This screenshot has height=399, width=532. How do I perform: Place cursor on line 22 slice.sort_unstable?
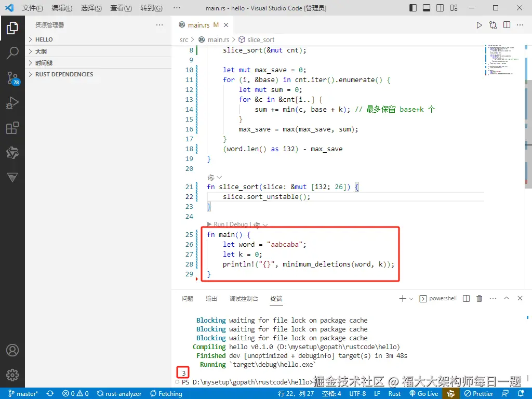pos(266,197)
